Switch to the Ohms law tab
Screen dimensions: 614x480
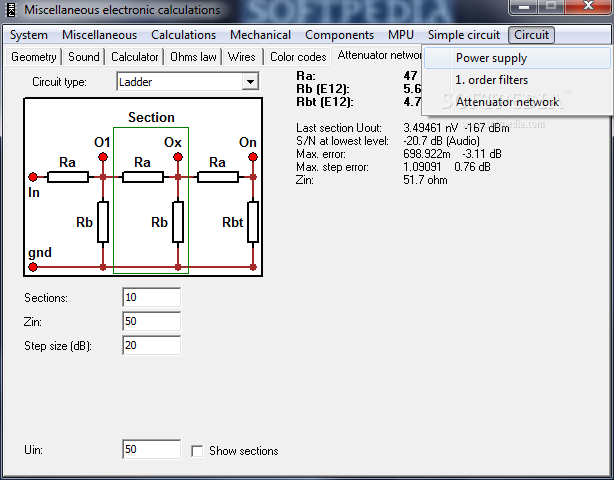[x=193, y=57]
